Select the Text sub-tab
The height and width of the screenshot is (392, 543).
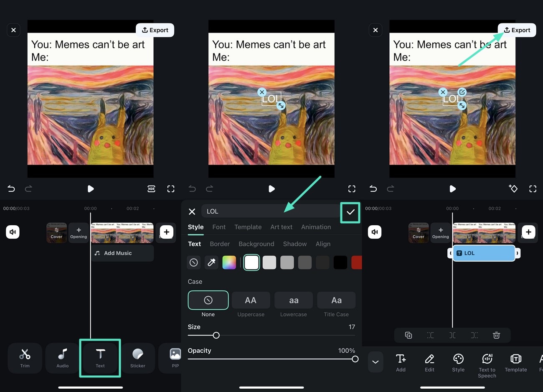pyautogui.click(x=194, y=244)
